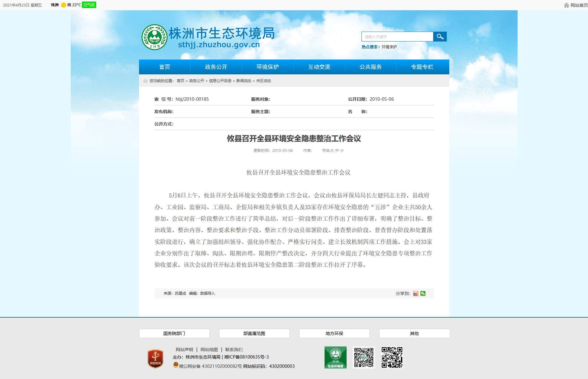Open the 环境保护 navigation tab

(x=268, y=67)
